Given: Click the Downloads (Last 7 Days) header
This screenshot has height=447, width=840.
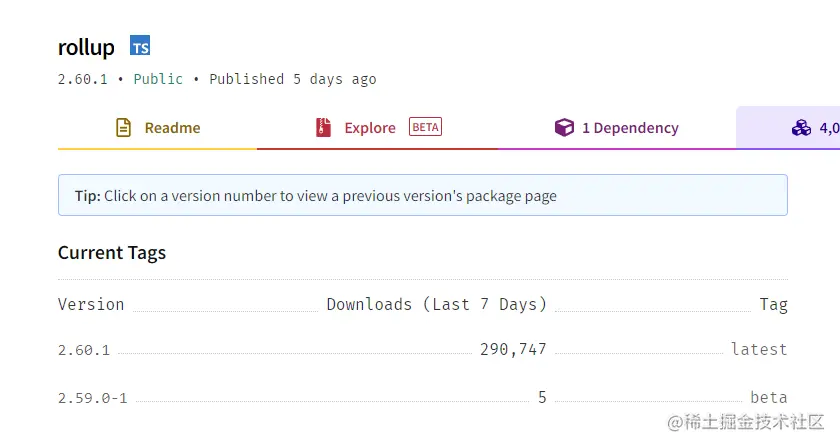Looking at the screenshot, I should point(437,304).
